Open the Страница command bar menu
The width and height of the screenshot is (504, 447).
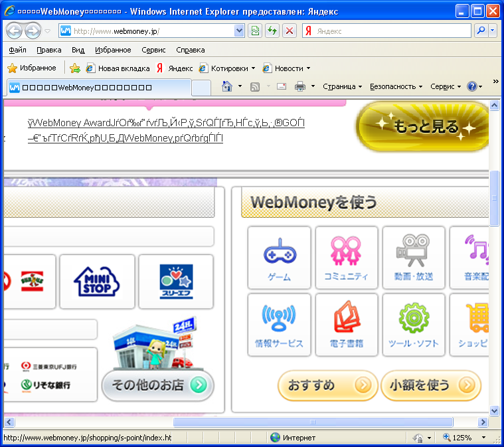(x=343, y=86)
